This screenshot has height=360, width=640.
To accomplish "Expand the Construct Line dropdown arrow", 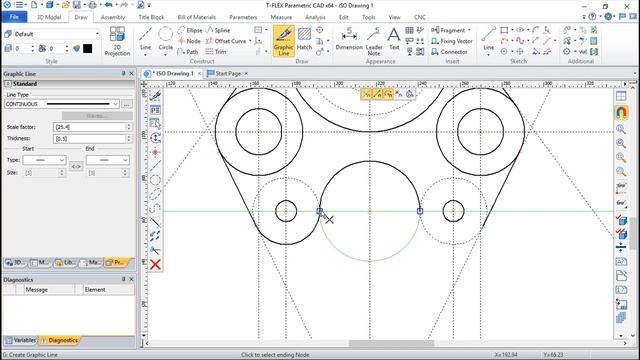I will (146, 55).
